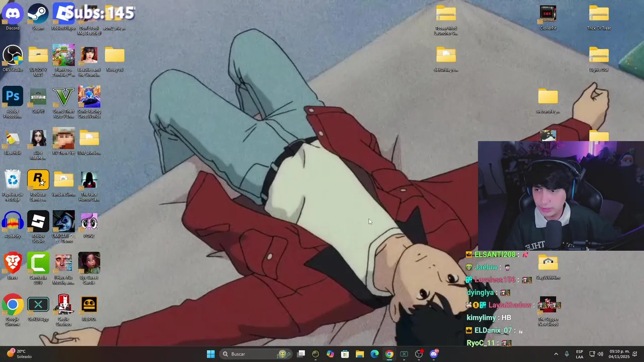Select the GoXLR App desktop icon

38,308
